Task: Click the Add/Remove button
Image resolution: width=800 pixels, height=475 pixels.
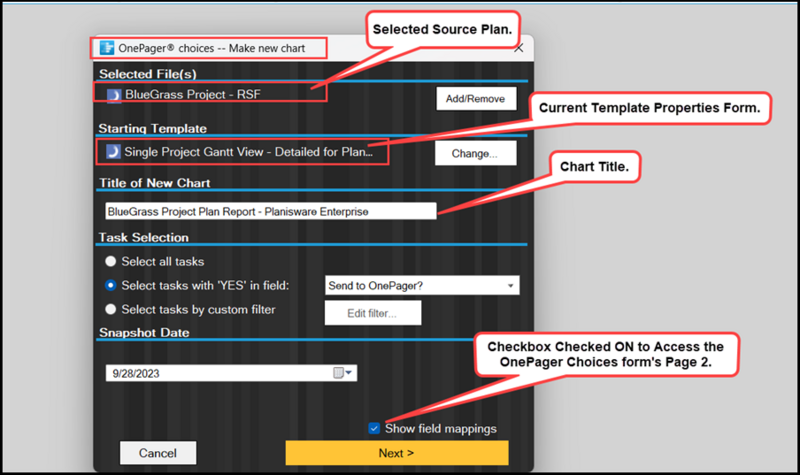Action: coord(476,98)
